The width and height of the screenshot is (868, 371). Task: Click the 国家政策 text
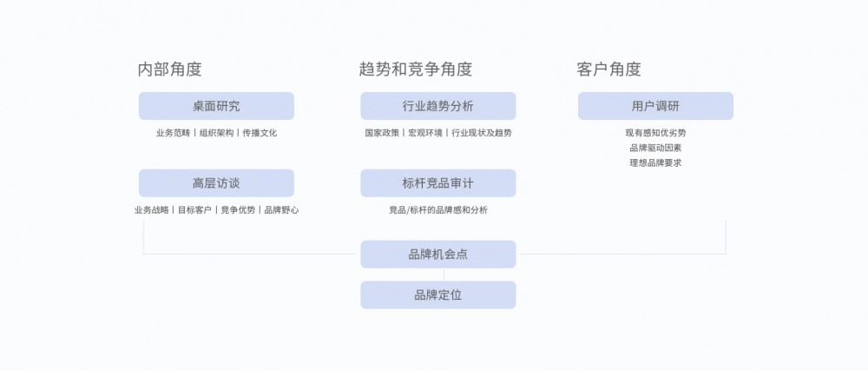[x=382, y=133]
